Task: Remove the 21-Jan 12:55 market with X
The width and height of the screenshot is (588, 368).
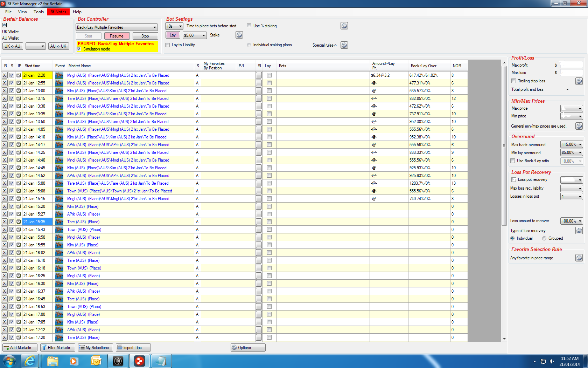Action: point(5,83)
